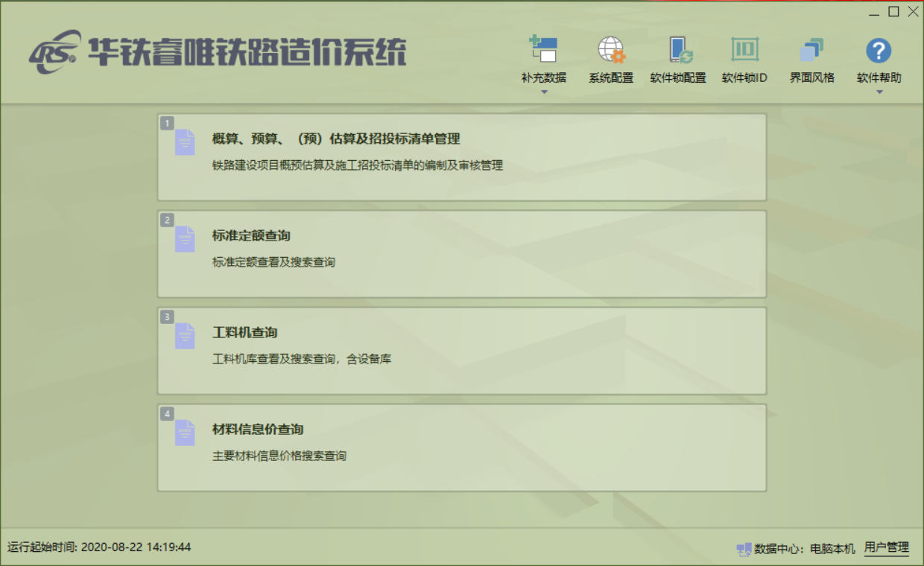Screen dimensions: 924x566
Task: Click 数据中心:电脑本机 status text
Action: click(805, 548)
